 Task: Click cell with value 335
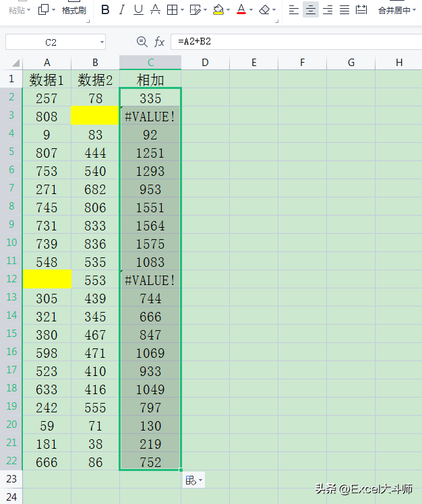[x=150, y=98]
